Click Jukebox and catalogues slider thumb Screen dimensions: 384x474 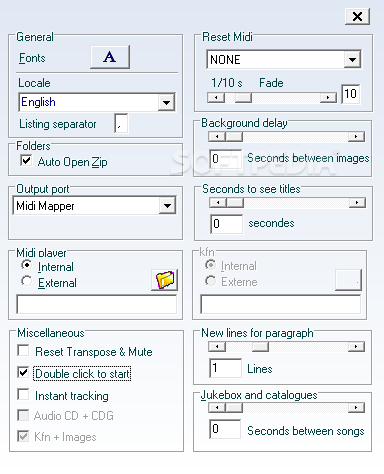(x=234, y=408)
